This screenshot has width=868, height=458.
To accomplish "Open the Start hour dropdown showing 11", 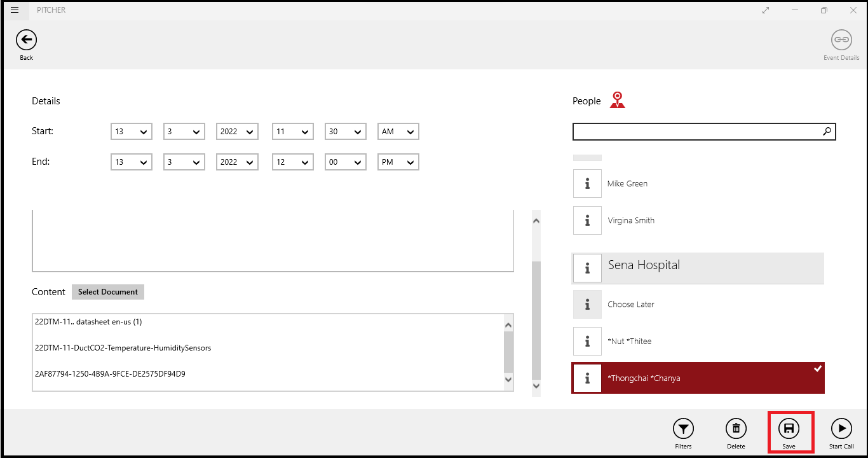I will coord(292,132).
